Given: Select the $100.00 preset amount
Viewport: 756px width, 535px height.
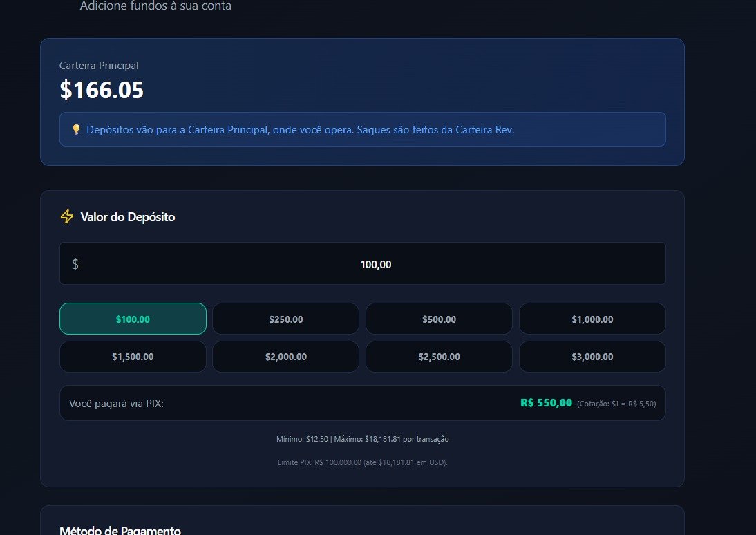Looking at the screenshot, I should coord(133,319).
